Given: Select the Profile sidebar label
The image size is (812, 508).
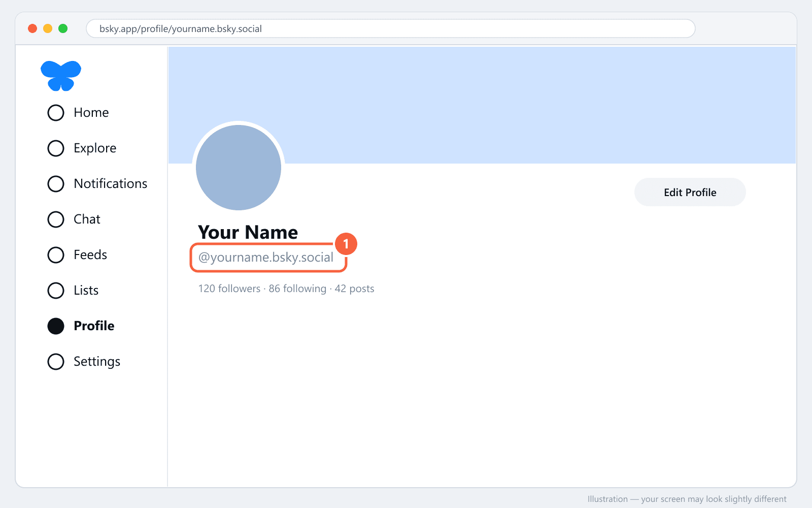Looking at the screenshot, I should (94, 326).
